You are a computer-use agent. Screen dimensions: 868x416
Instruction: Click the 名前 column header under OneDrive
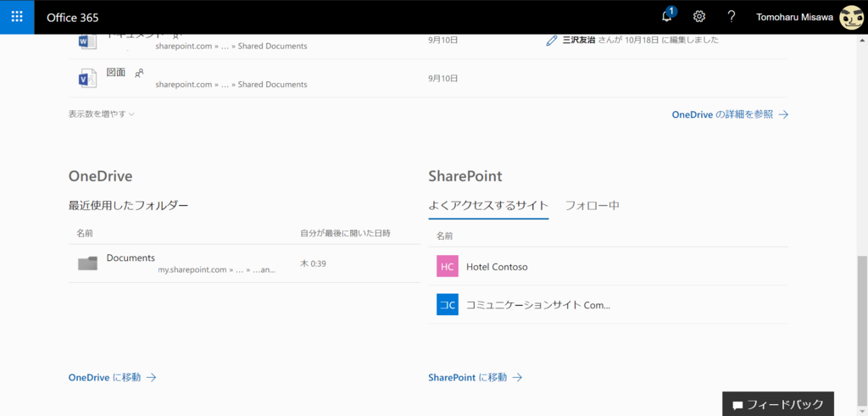click(85, 234)
